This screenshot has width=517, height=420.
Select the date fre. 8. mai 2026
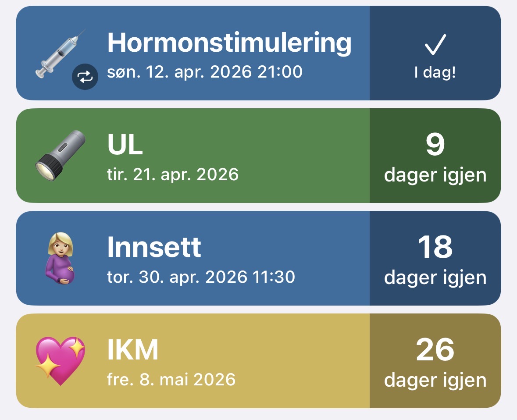coord(171,380)
